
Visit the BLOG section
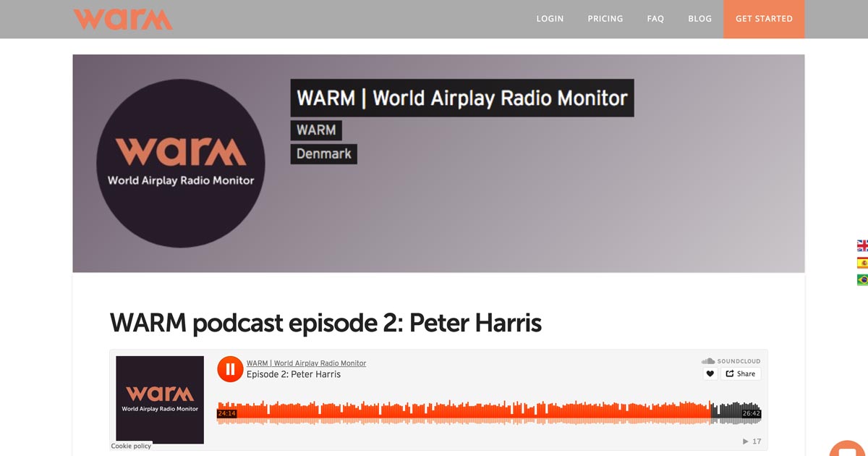pyautogui.click(x=699, y=19)
